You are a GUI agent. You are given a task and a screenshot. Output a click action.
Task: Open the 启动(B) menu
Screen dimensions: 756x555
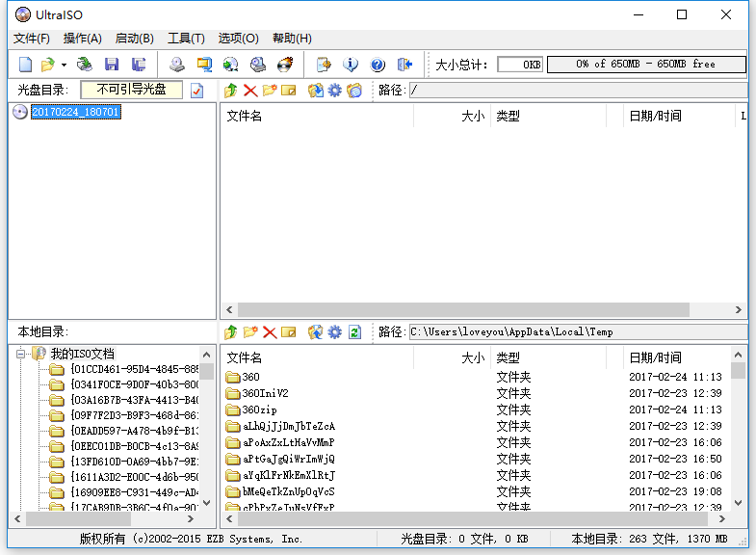click(x=135, y=39)
